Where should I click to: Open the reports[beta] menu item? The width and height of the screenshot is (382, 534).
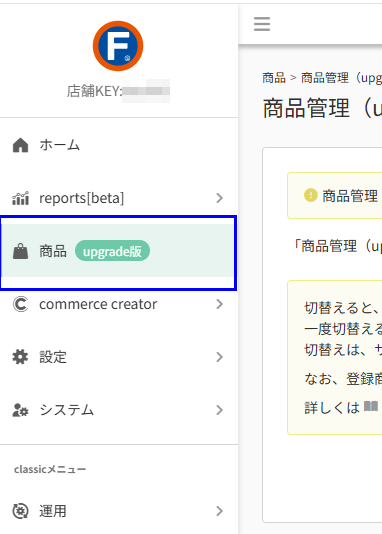point(119,198)
